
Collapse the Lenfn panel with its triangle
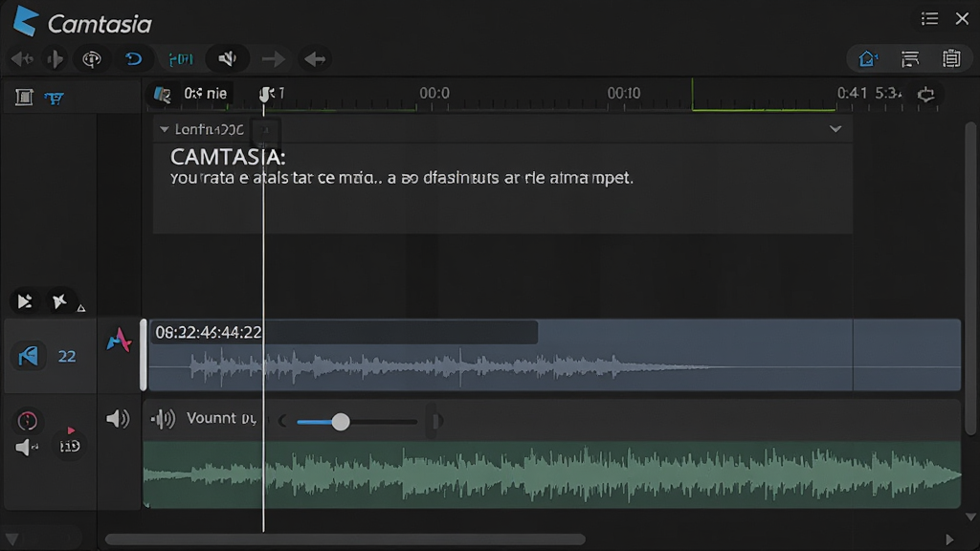tap(164, 129)
